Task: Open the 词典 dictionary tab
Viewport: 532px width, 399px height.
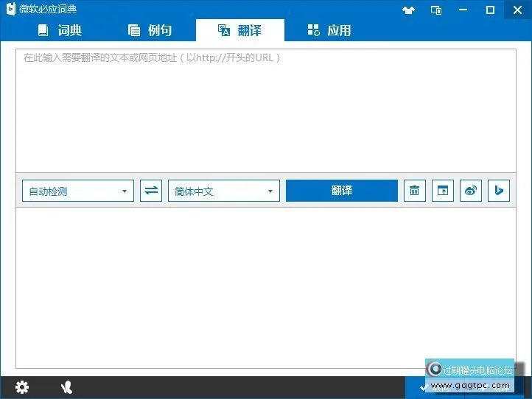Action: coord(60,30)
